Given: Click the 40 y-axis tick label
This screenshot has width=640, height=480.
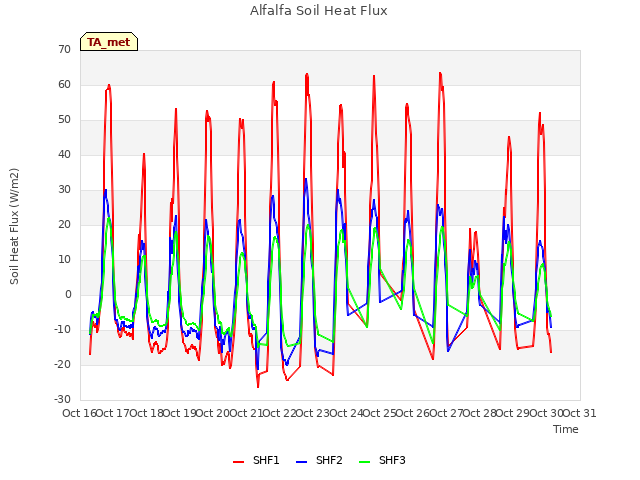Looking at the screenshot, I should click(x=64, y=155).
